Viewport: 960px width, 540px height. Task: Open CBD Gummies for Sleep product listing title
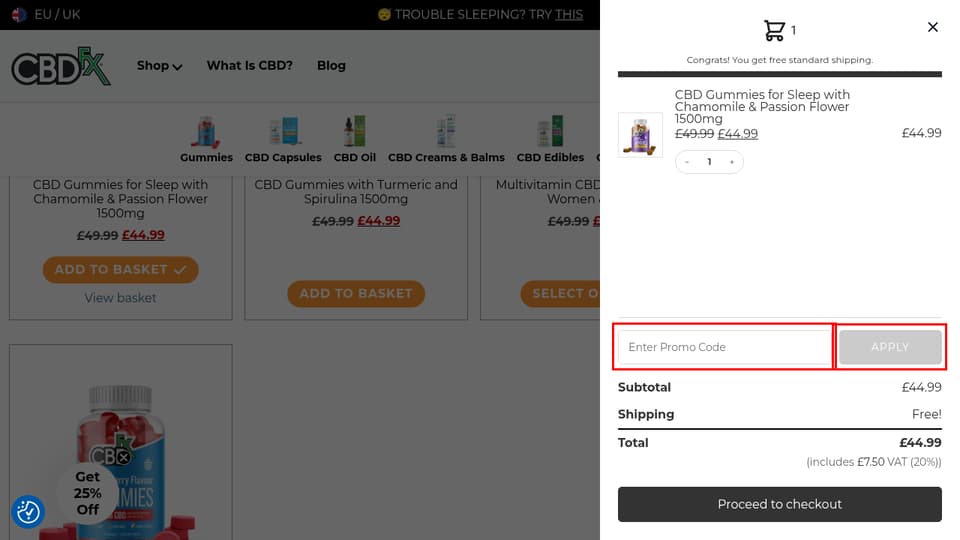pyautogui.click(x=121, y=199)
